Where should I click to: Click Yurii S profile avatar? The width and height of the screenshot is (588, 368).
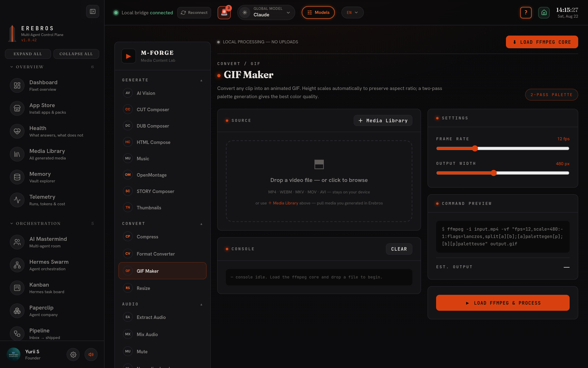[14, 354]
